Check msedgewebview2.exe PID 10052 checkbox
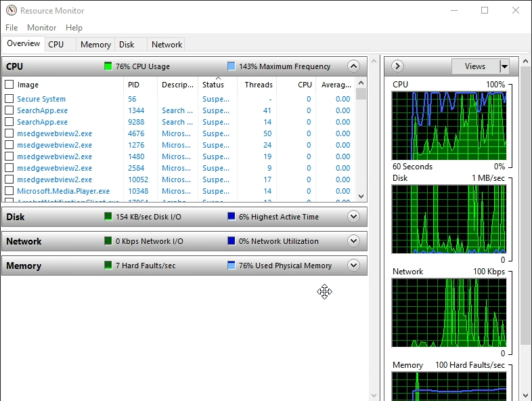 click(x=9, y=180)
